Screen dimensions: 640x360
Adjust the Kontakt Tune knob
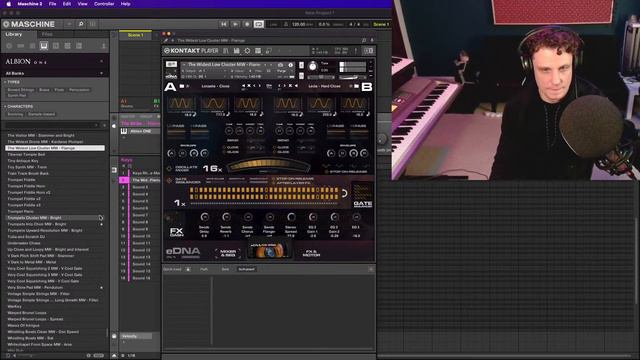pyautogui.click(x=313, y=66)
